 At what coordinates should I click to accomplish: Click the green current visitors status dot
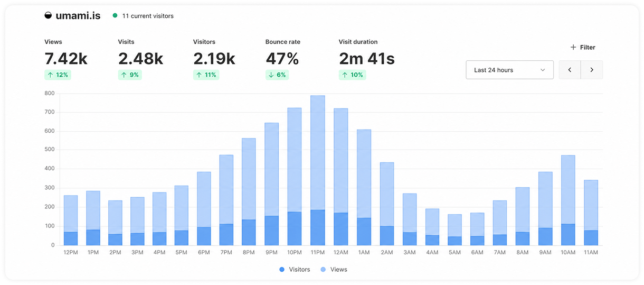(115, 16)
